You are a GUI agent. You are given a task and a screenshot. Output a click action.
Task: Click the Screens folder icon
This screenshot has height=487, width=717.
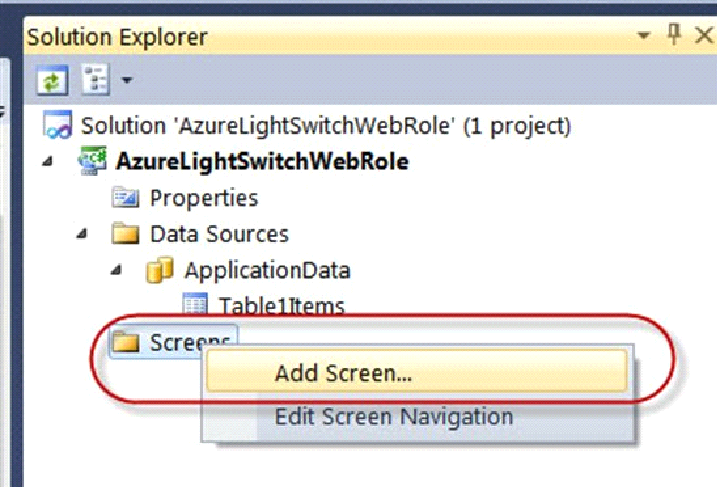click(126, 343)
